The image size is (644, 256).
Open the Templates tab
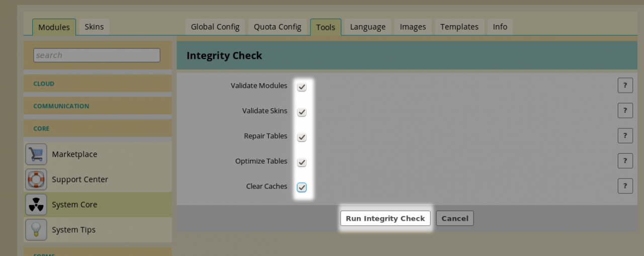pyautogui.click(x=459, y=27)
